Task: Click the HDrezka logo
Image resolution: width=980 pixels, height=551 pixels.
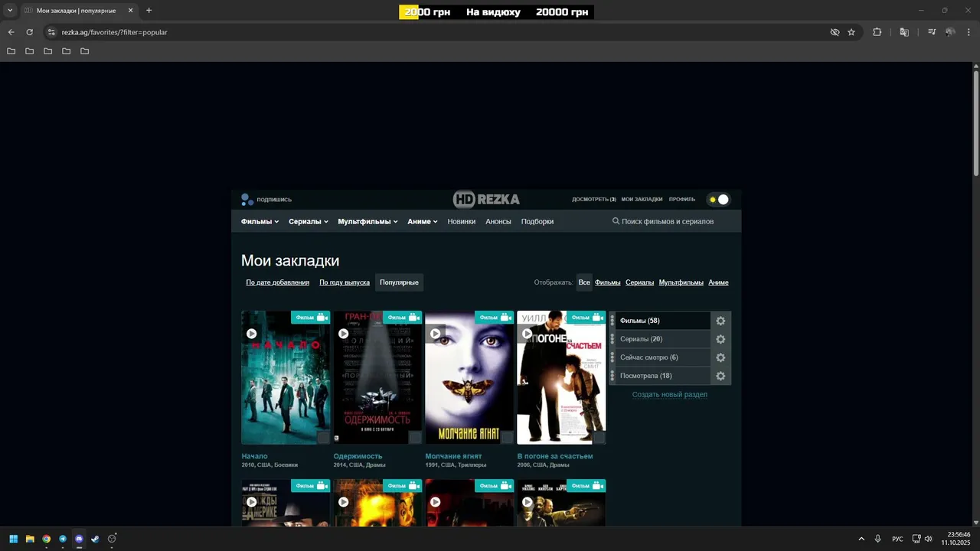Action: pos(486,200)
